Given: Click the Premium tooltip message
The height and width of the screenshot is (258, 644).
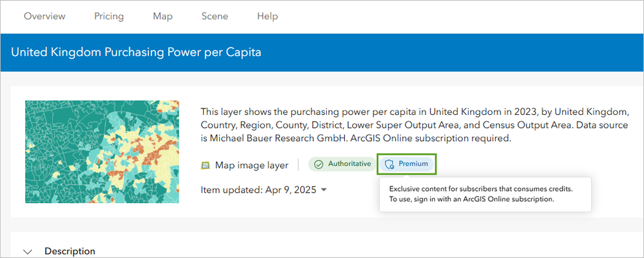Looking at the screenshot, I should coord(480,194).
